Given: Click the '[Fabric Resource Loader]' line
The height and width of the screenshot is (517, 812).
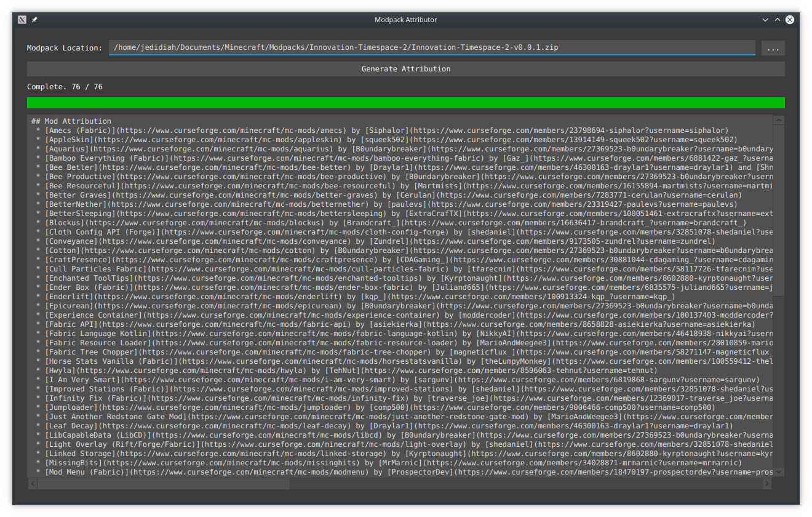Looking at the screenshot, I should pyautogui.click(x=404, y=343).
